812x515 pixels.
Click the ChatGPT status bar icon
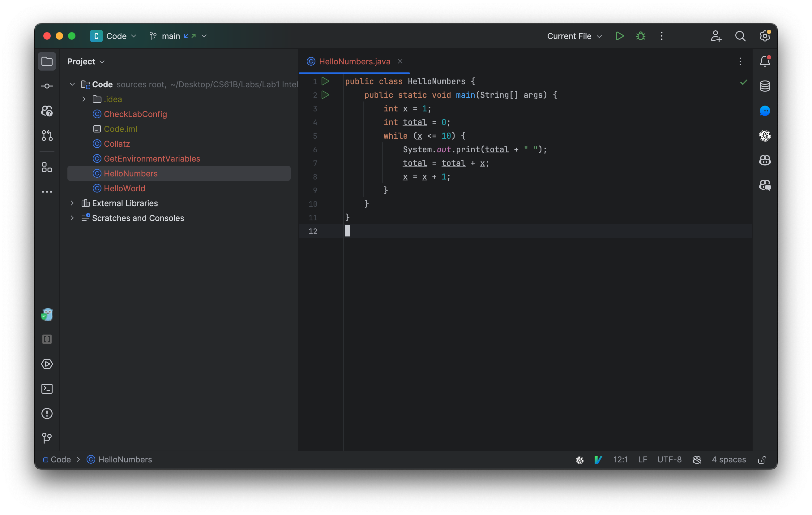pyautogui.click(x=580, y=460)
